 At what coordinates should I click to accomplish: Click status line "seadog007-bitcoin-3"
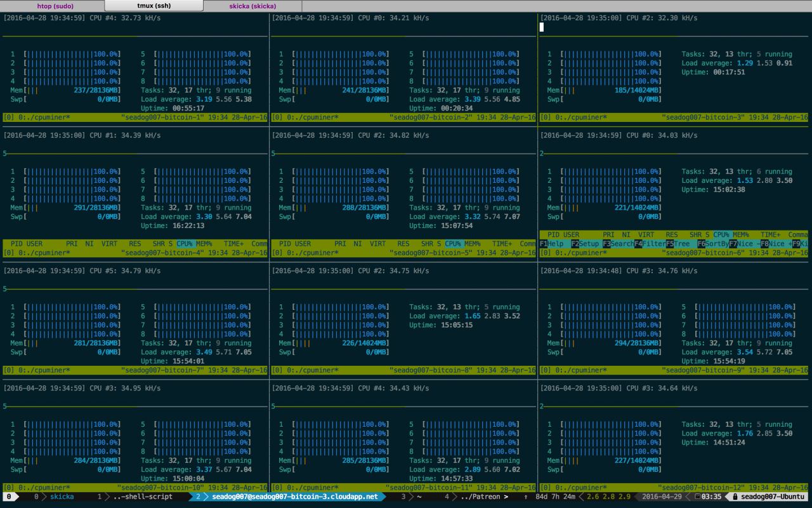703,117
